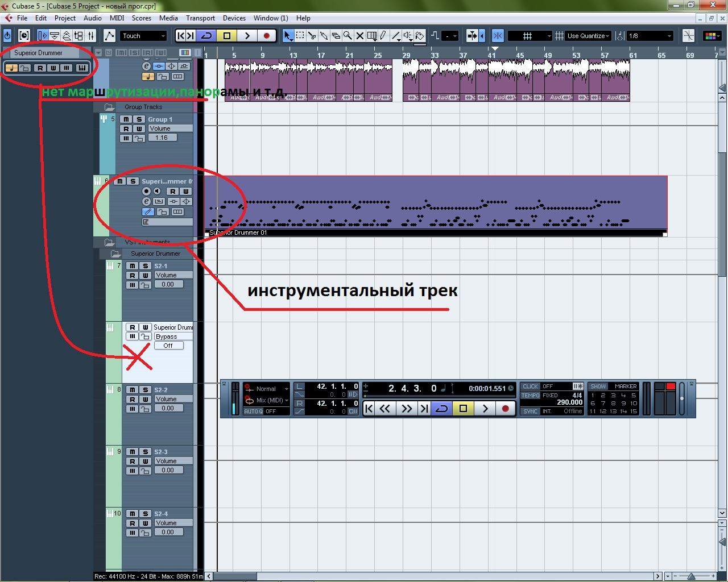This screenshot has width=728, height=582.
Task: Select the Superior Drummer 01 MIDI part
Action: pyautogui.click(x=436, y=206)
